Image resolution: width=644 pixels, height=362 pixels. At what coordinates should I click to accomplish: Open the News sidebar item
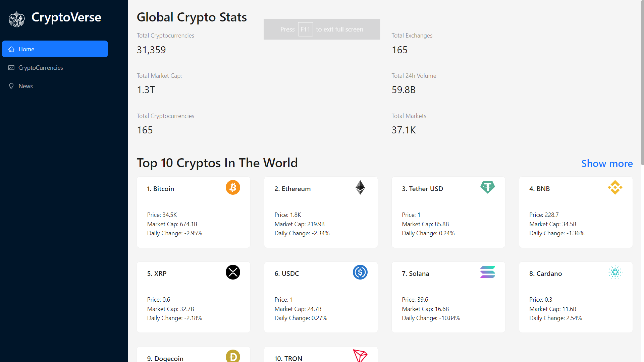click(25, 86)
